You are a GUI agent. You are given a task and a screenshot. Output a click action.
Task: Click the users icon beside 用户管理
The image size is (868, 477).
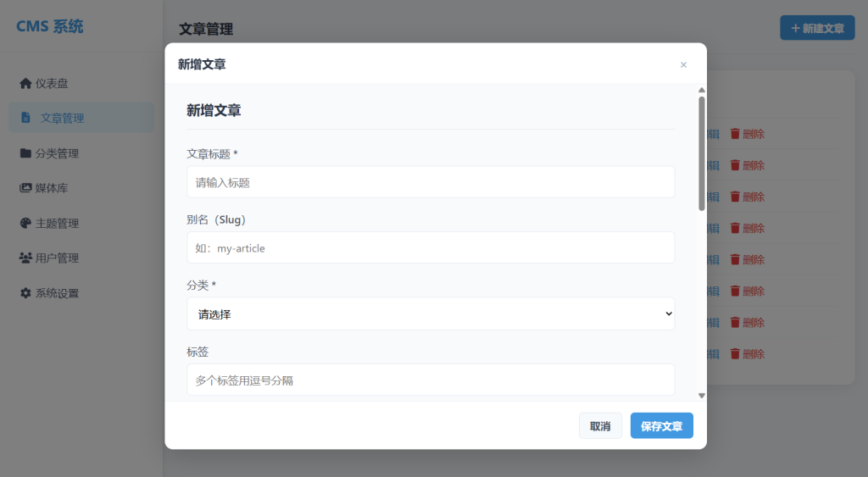[x=25, y=258]
